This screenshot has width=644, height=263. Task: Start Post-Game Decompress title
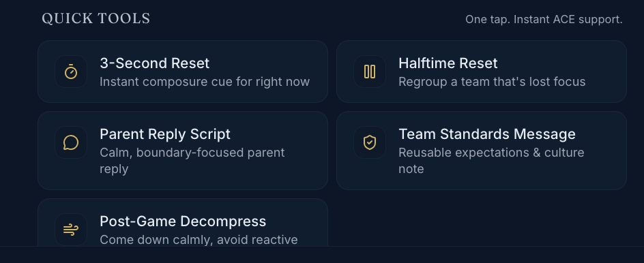coord(183,221)
